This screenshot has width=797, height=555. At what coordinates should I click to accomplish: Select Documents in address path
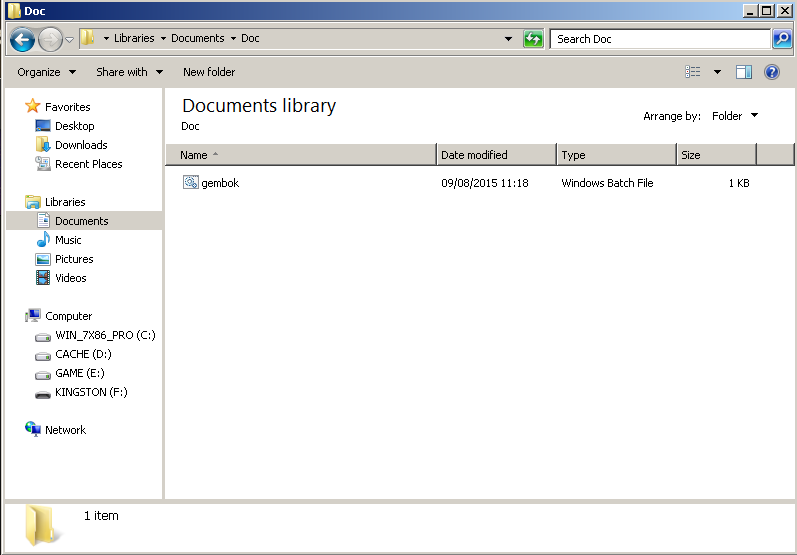198,38
